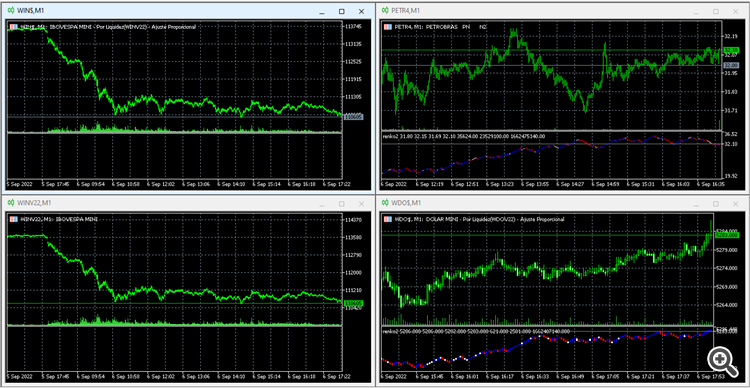The width and height of the screenshot is (750, 388).
Task: Maximize the WINV22,M1 chart window
Action: tap(342, 203)
